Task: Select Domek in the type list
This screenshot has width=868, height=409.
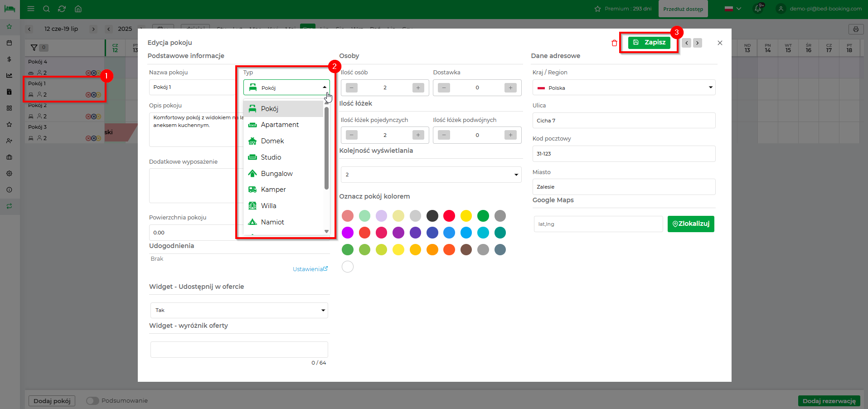Action: (x=283, y=141)
